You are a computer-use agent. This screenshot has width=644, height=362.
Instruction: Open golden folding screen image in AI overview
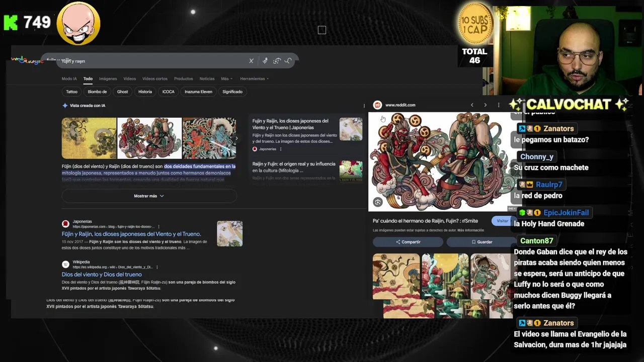tap(89, 138)
